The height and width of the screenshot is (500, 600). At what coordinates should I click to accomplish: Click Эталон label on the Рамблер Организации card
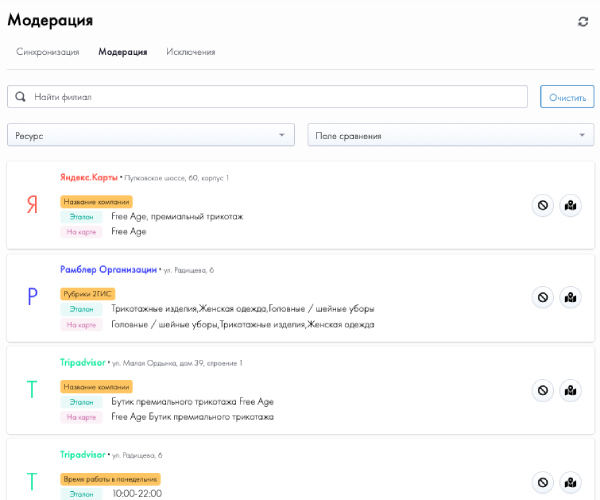(82, 309)
